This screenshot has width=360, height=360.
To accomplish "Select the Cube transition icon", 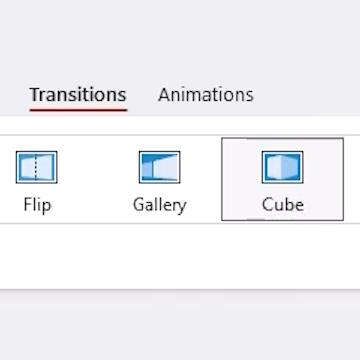I will (x=282, y=167).
